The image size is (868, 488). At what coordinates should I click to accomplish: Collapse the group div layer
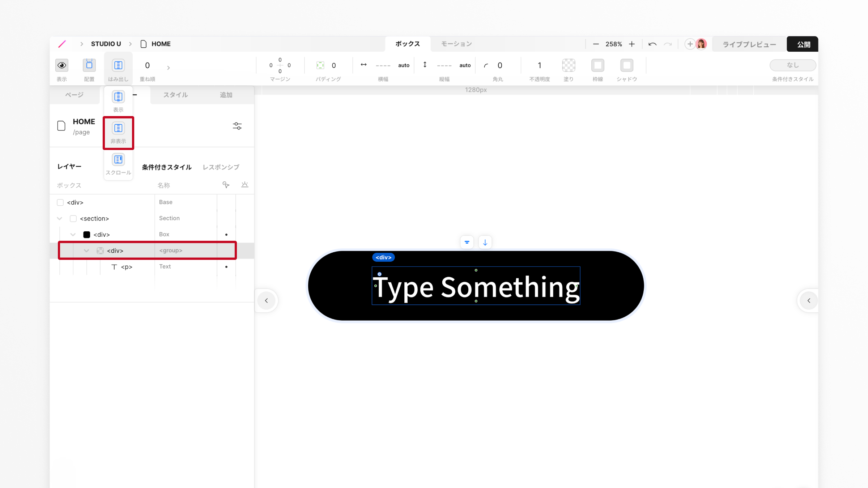tap(86, 251)
